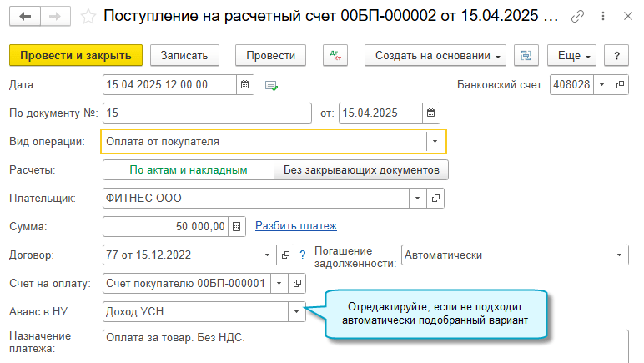644x363 pixels.
Task: Add document to favorites with star icon
Action: pos(88,17)
